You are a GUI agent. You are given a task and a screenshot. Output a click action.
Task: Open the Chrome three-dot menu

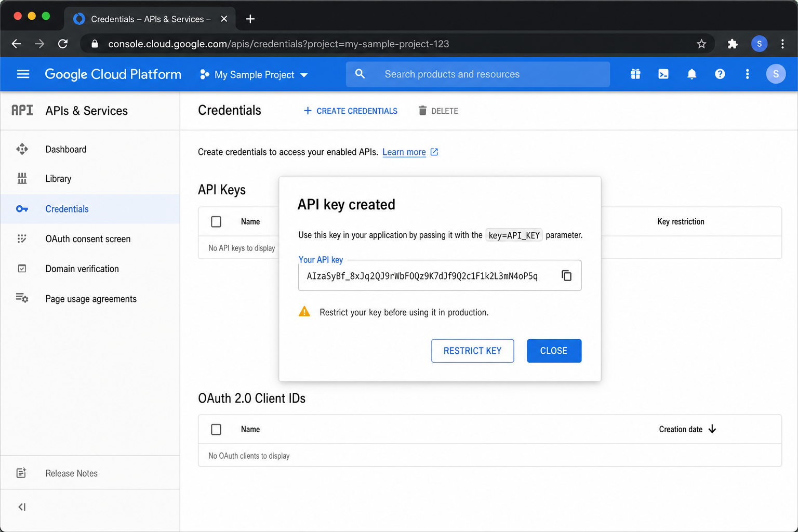coord(782,44)
